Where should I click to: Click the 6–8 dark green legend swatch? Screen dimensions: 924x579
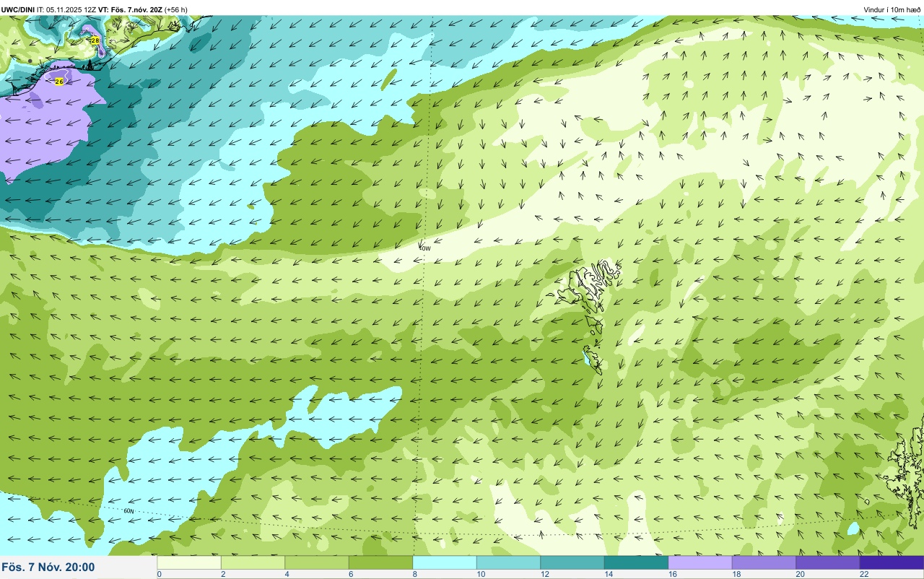pos(380,562)
